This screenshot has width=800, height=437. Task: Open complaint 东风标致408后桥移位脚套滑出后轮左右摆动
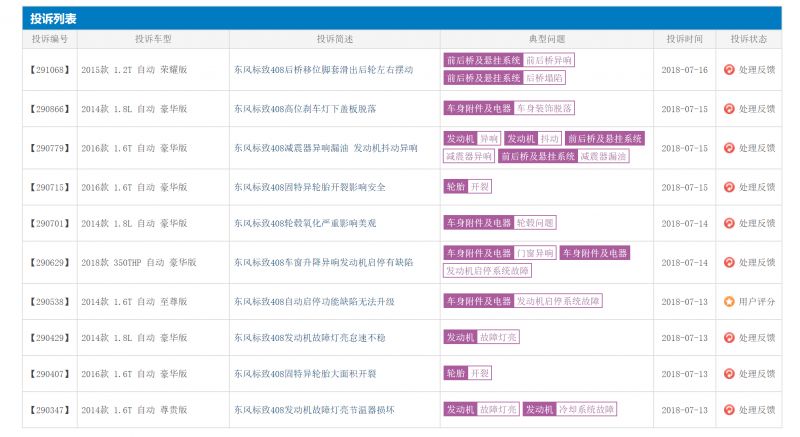coord(323,70)
